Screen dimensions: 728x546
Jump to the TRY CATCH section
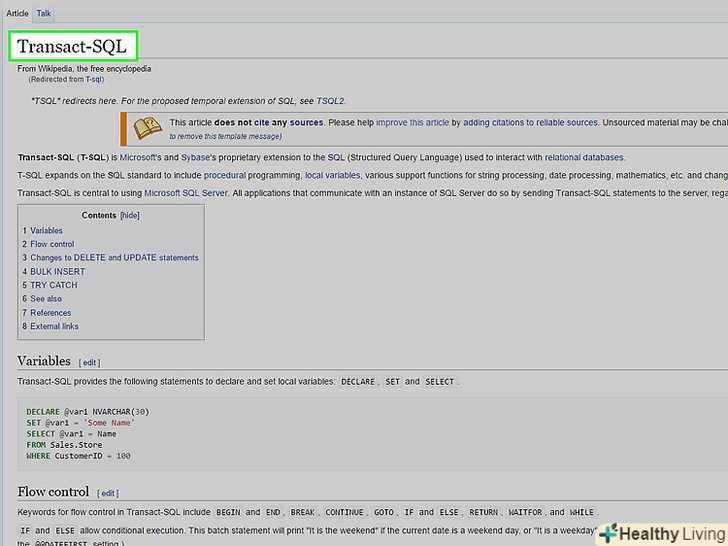click(50, 285)
